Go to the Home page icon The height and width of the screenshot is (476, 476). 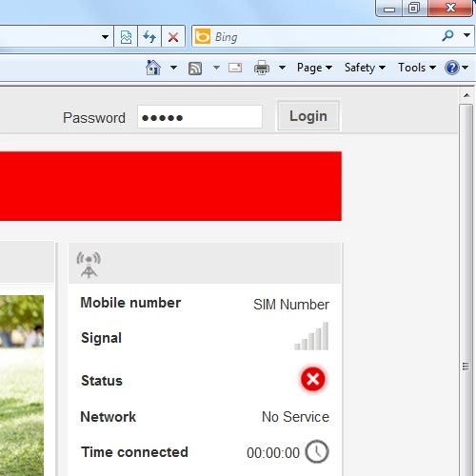(153, 68)
